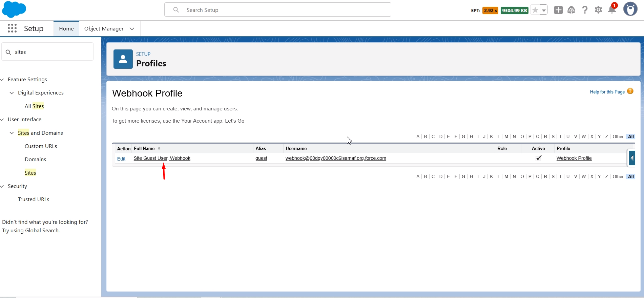The width and height of the screenshot is (644, 298).
Task: Collapse the Sites and Domains node
Action: coord(12,133)
